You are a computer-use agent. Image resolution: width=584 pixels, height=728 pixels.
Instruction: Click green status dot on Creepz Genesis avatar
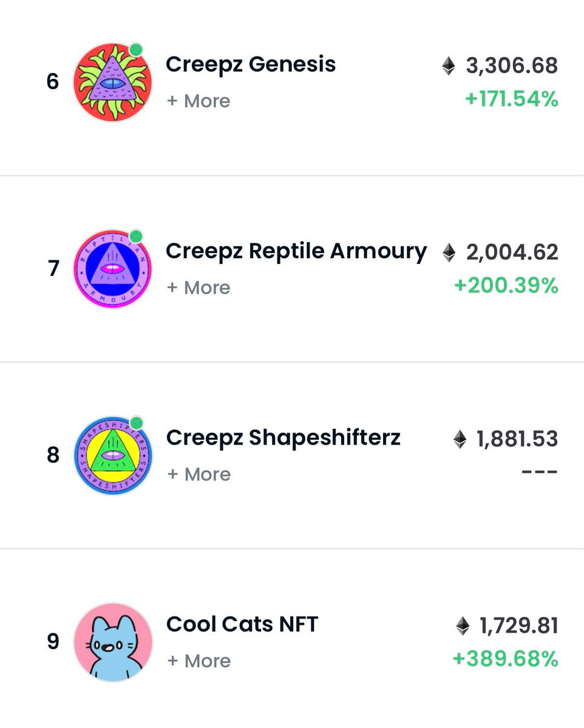(136, 50)
